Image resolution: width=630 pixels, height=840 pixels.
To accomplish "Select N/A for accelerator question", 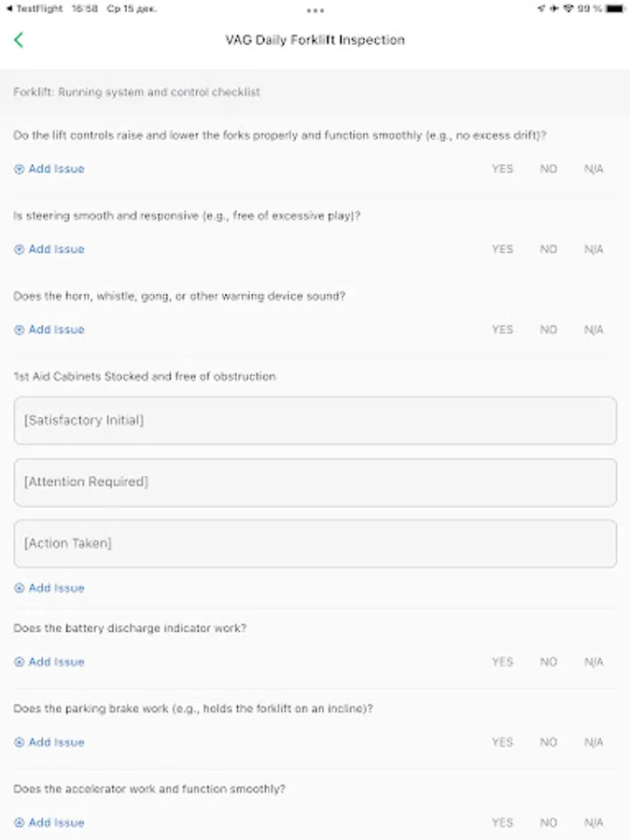I will (x=594, y=822).
